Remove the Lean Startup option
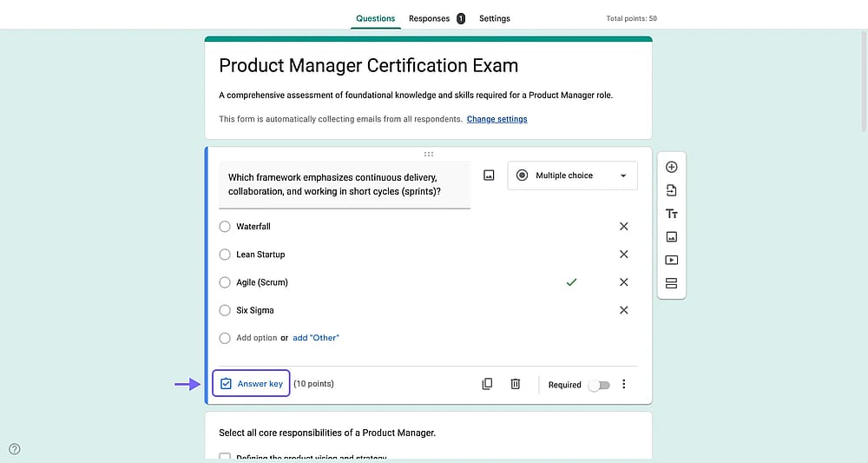This screenshot has height=463, width=868. (x=624, y=255)
